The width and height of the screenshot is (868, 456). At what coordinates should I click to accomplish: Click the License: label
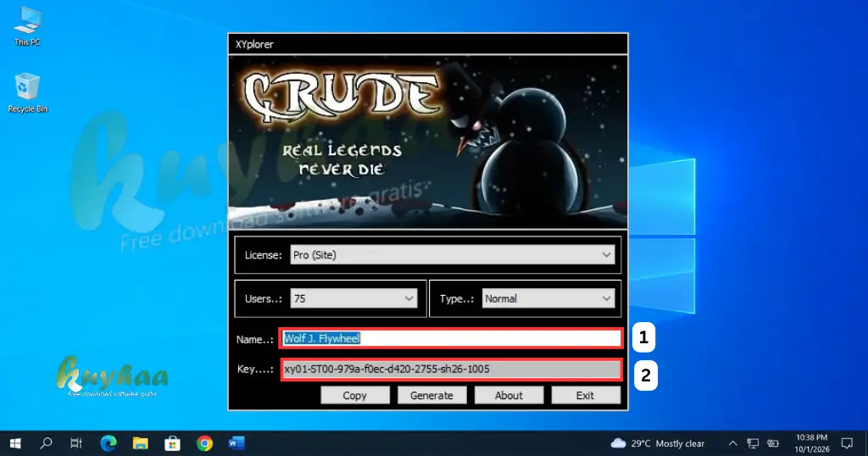pos(263,255)
